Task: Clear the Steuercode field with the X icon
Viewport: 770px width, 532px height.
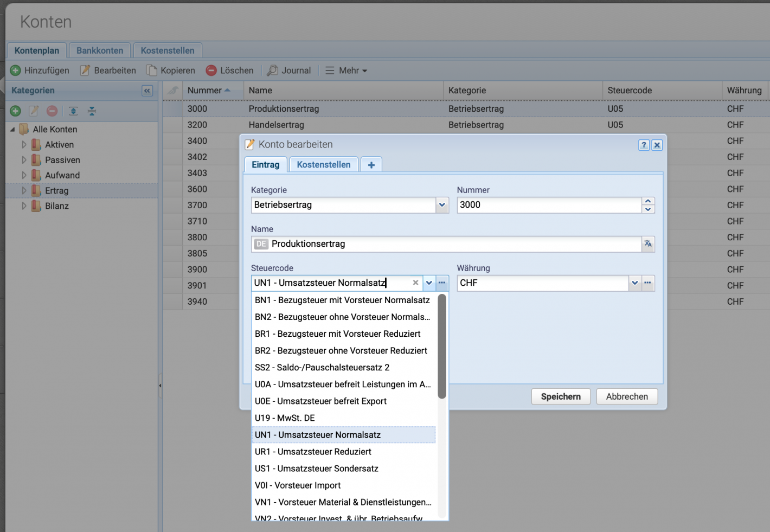Action: [x=415, y=283]
